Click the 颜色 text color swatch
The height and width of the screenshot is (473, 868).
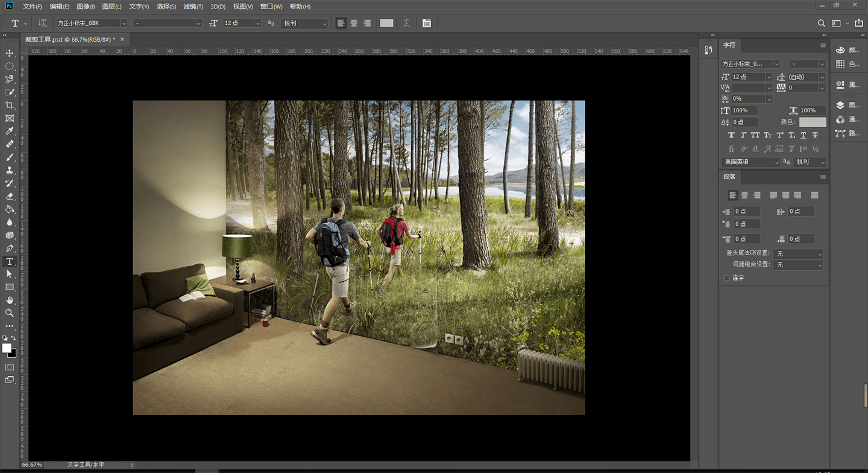click(x=813, y=122)
